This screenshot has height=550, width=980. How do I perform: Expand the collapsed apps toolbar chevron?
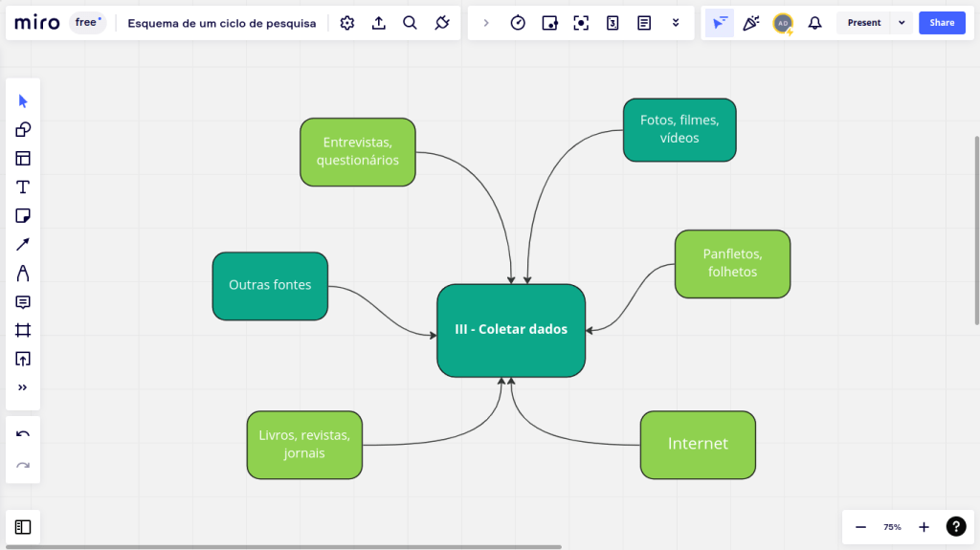[486, 23]
